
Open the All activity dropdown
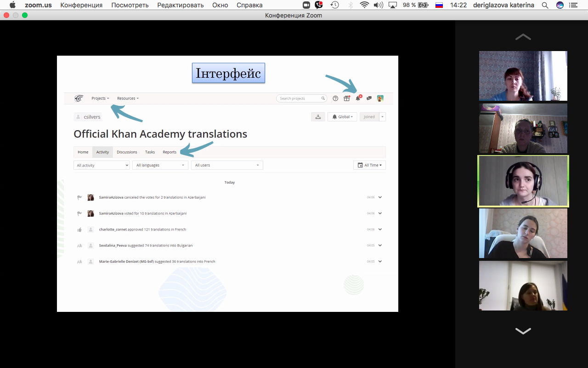(x=102, y=165)
